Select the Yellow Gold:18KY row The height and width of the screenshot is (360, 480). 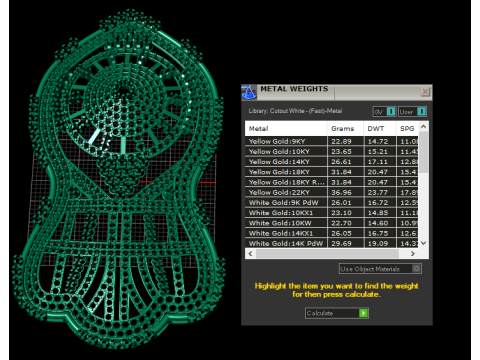[332, 172]
